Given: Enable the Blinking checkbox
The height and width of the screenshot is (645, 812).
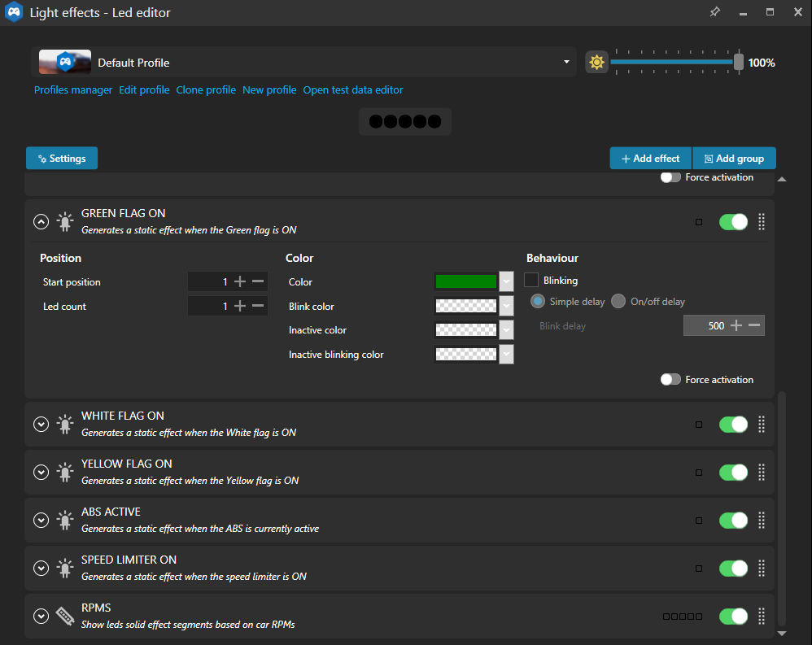Looking at the screenshot, I should pyautogui.click(x=532, y=280).
